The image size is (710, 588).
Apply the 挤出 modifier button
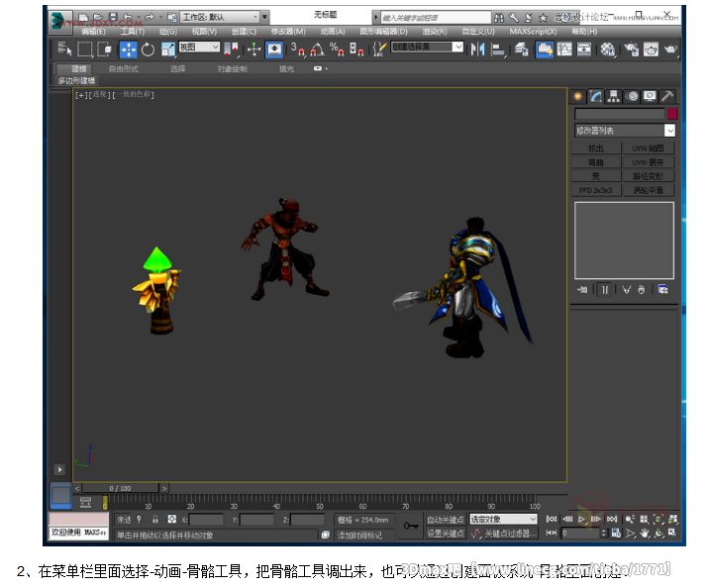click(596, 148)
